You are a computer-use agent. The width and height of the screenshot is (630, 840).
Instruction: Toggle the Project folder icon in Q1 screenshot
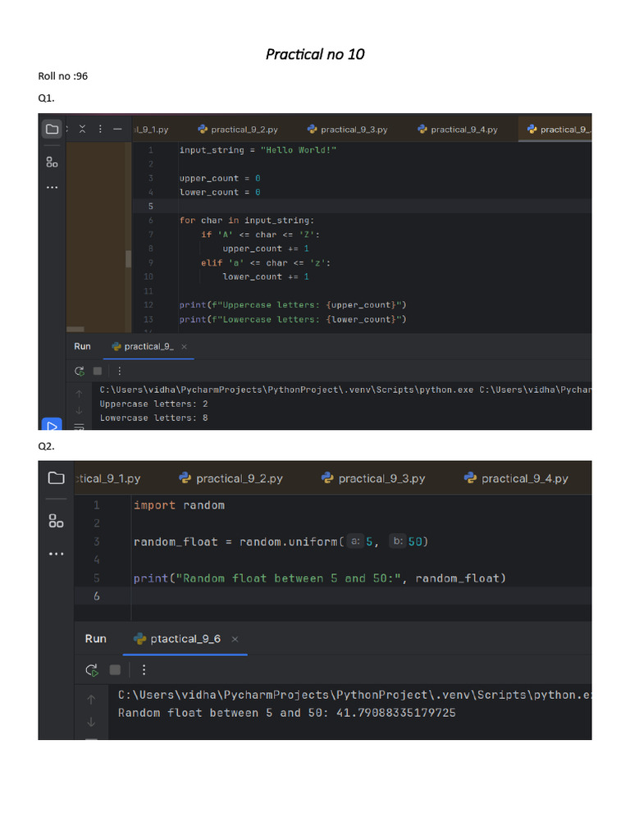coord(52,129)
